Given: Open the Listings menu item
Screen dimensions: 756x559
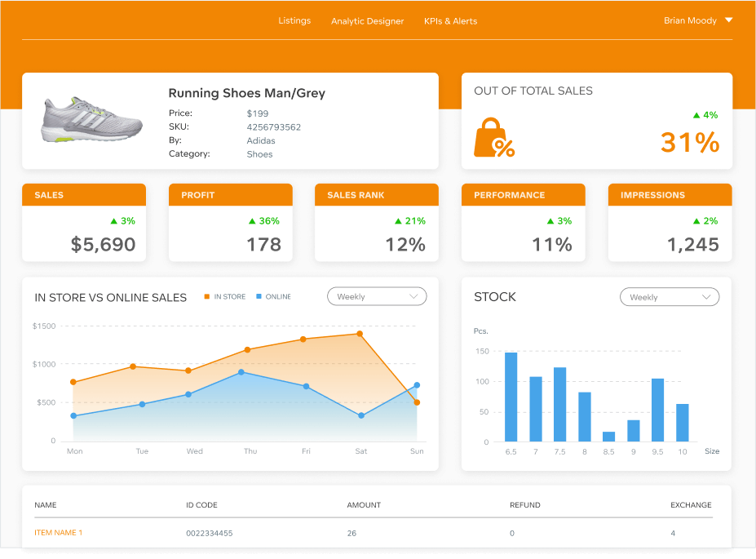Looking at the screenshot, I should coord(294,21).
